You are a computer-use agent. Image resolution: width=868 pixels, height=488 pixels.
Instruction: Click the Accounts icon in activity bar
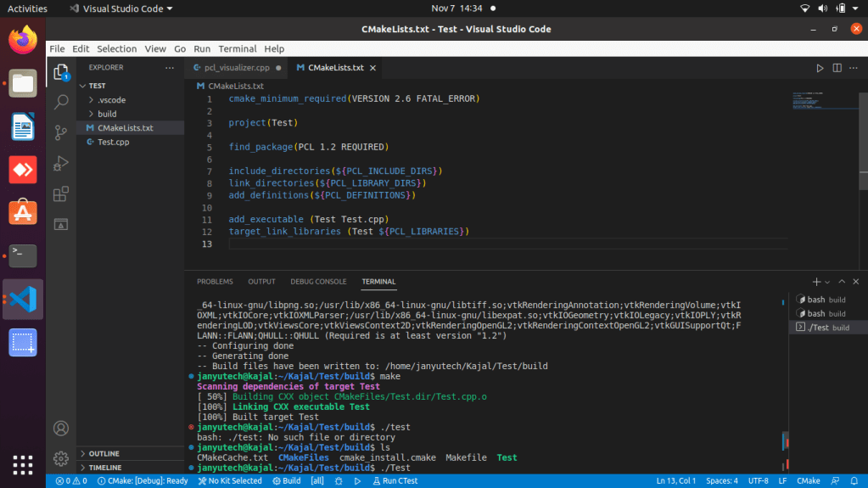(x=61, y=429)
